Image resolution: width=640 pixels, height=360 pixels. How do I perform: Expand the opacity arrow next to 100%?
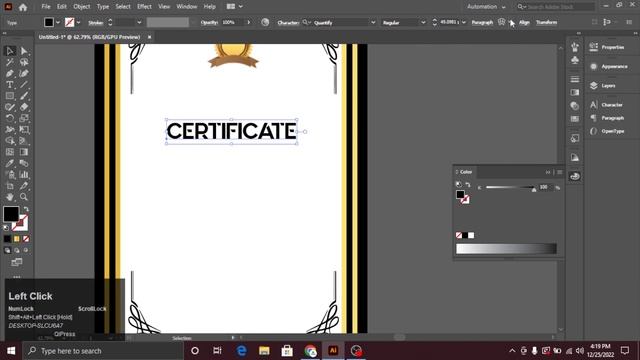coord(249,22)
